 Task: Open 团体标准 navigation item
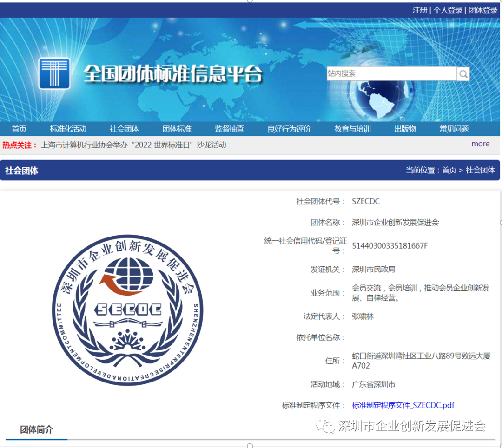pos(177,129)
